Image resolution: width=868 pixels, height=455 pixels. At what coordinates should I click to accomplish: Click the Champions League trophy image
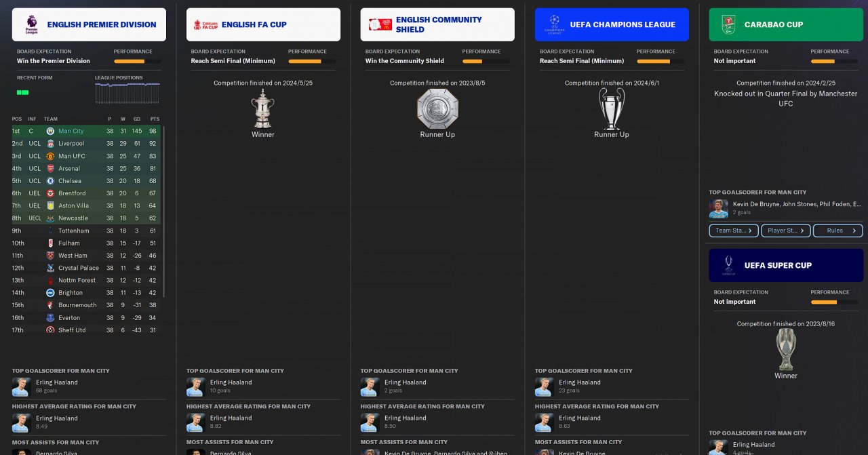coord(612,108)
